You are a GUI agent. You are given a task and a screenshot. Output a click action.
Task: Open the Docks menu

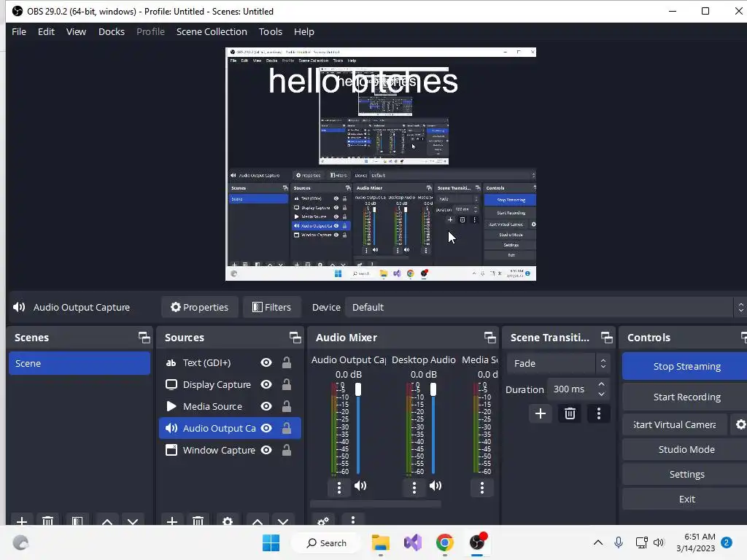click(x=112, y=32)
